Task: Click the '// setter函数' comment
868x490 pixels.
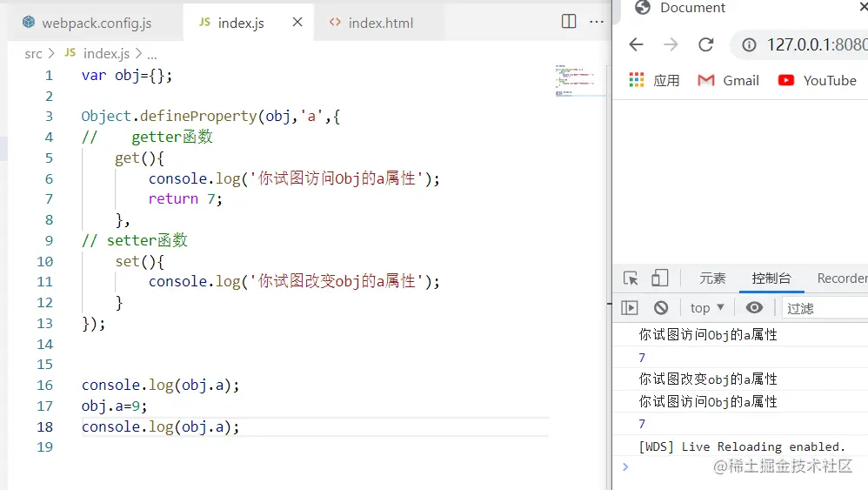Action: pos(135,240)
